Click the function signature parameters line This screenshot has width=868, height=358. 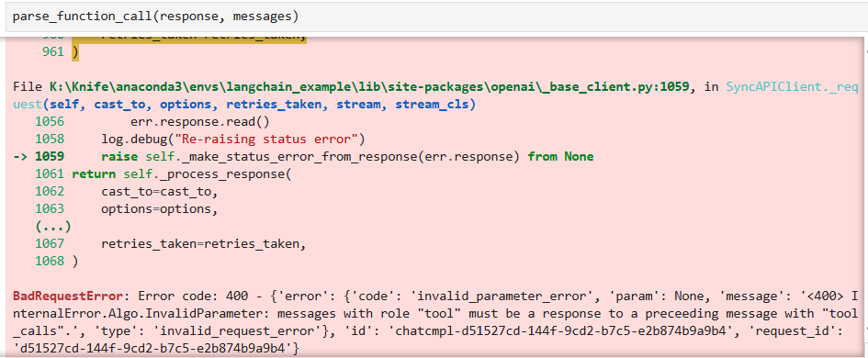(258, 104)
